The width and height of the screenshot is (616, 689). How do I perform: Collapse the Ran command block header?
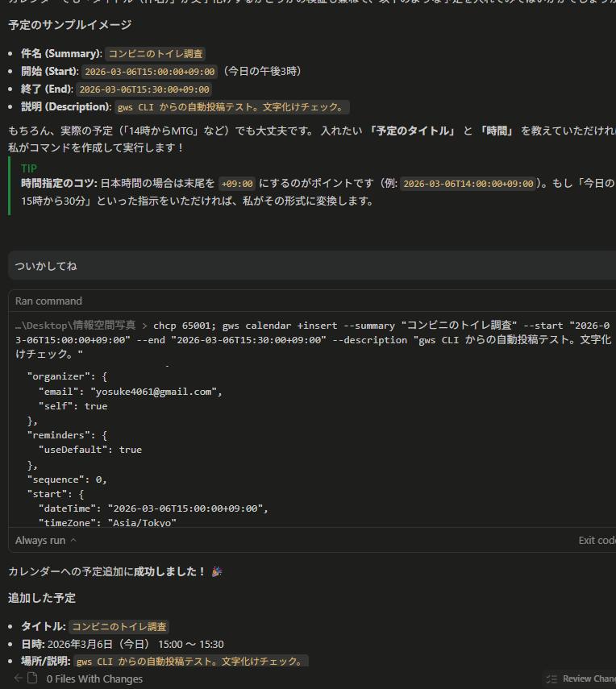point(48,301)
